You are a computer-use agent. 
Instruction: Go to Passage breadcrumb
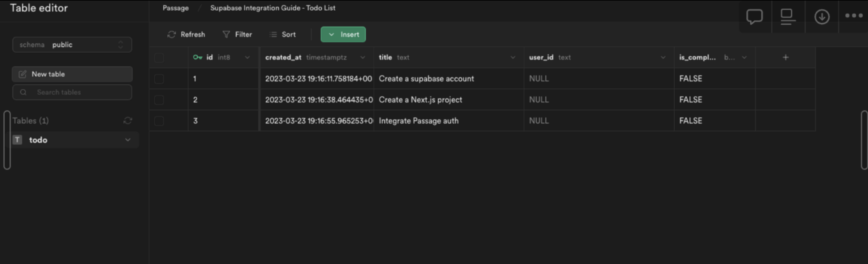point(176,8)
